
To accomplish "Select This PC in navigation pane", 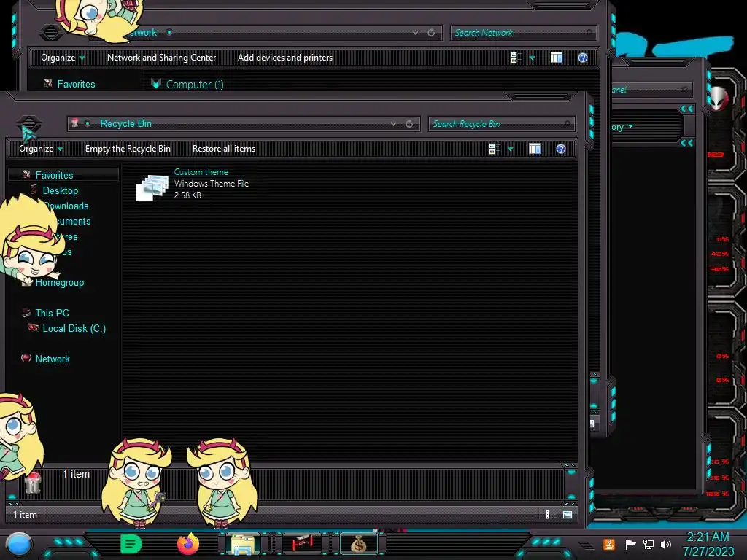I will pos(53,313).
